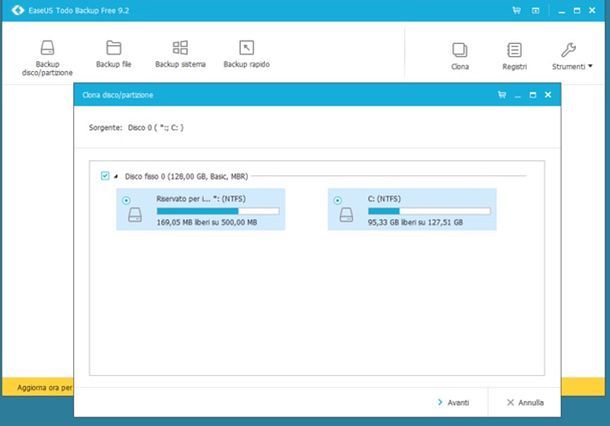The image size is (610, 426).
Task: Open the Clona tool
Action: pos(460,56)
